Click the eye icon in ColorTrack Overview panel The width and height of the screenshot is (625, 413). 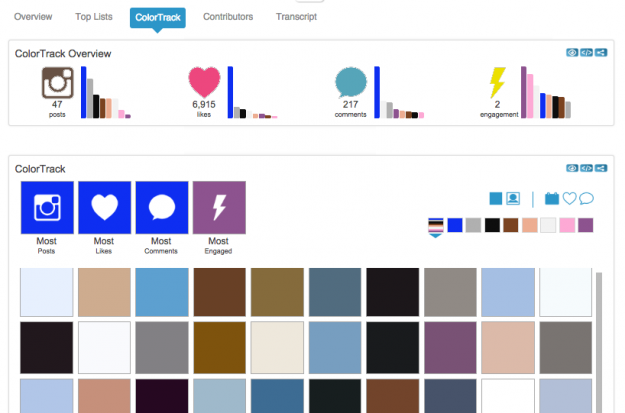click(572, 53)
